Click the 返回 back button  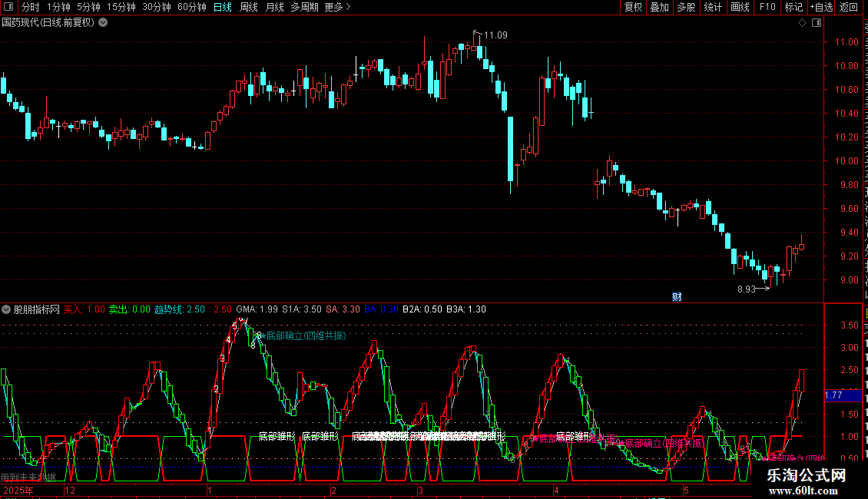(848, 7)
